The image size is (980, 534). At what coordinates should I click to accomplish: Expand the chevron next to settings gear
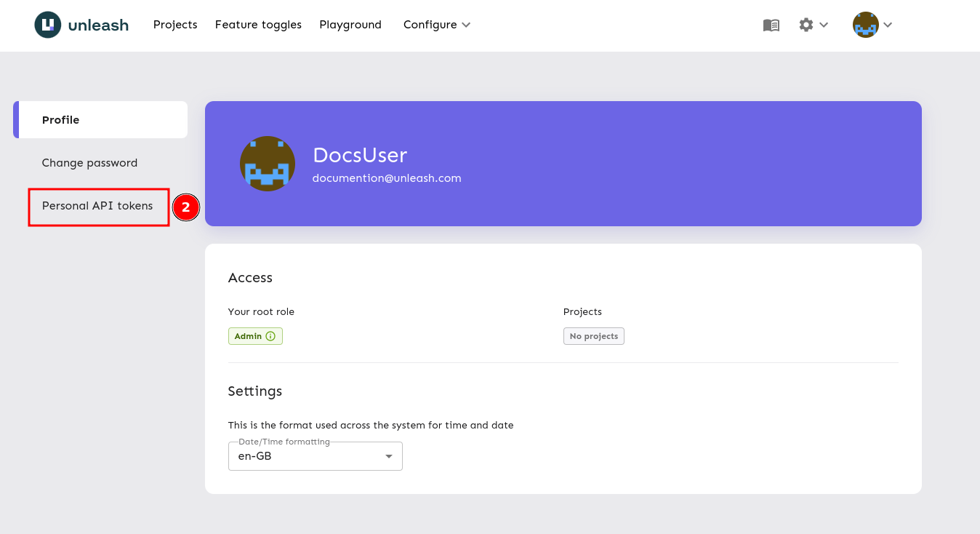(824, 25)
